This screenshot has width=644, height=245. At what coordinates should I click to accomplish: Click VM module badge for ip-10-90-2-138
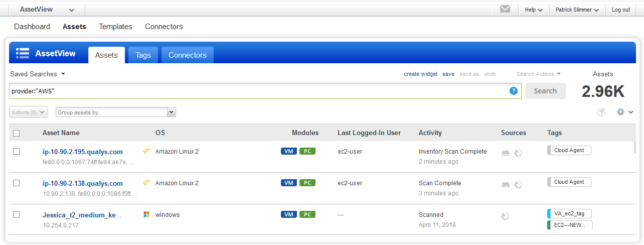(x=289, y=183)
